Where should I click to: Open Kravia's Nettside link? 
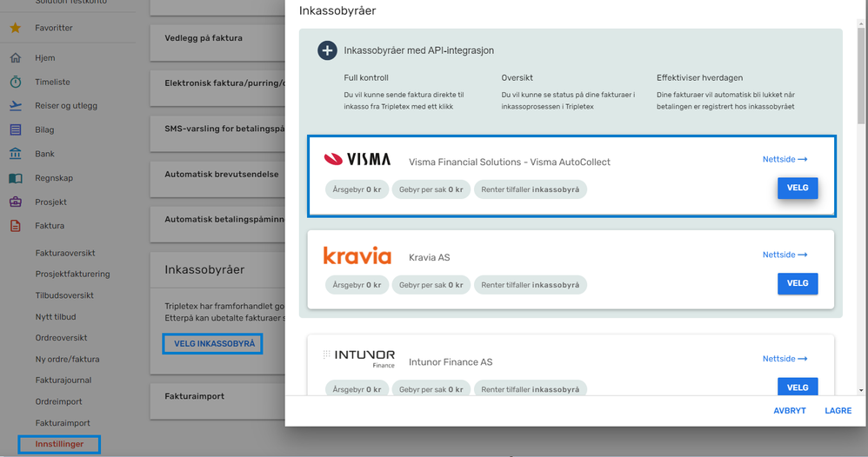point(785,255)
